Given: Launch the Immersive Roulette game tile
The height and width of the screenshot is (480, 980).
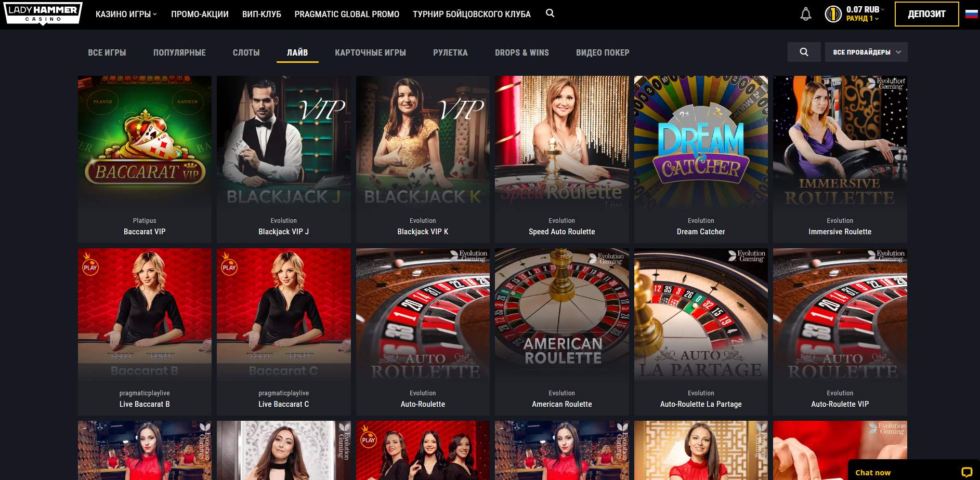Looking at the screenshot, I should tap(840, 159).
